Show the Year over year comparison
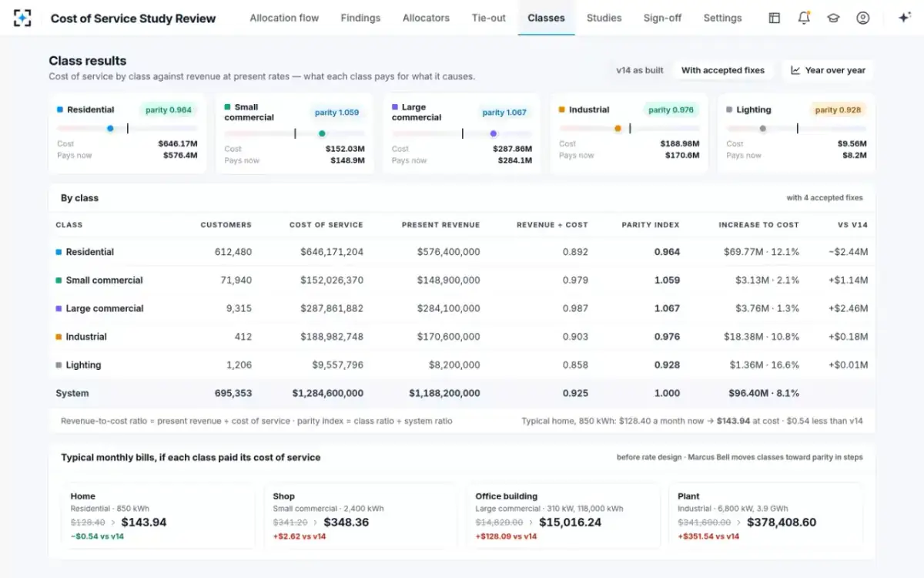 pos(828,70)
